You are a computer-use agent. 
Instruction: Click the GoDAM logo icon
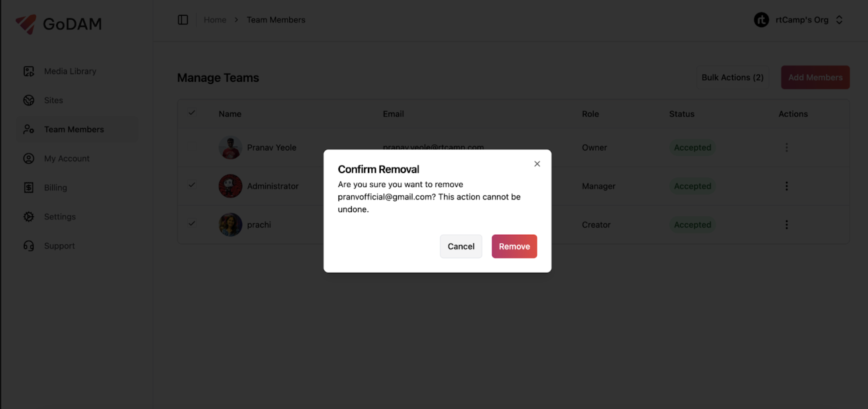pyautogui.click(x=26, y=24)
